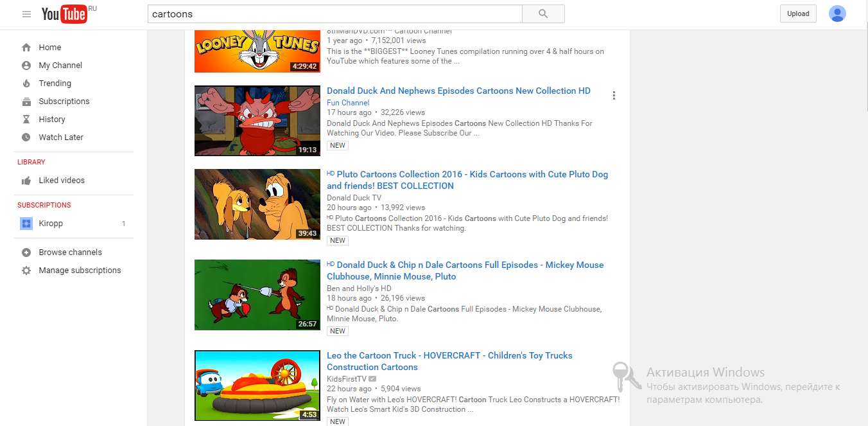Click the SUBSCRIPTIONS section heading
Viewport: 868px width, 426px height.
(44, 205)
